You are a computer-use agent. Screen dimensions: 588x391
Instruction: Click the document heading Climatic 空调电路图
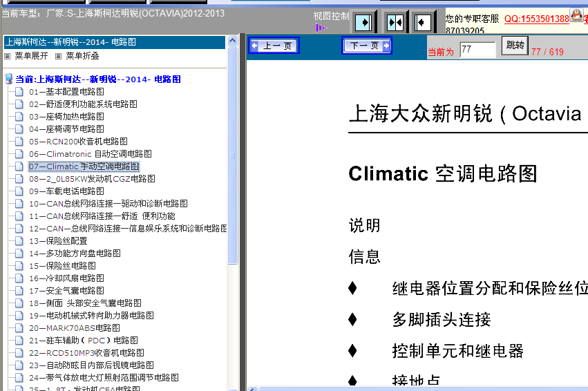[x=443, y=174]
